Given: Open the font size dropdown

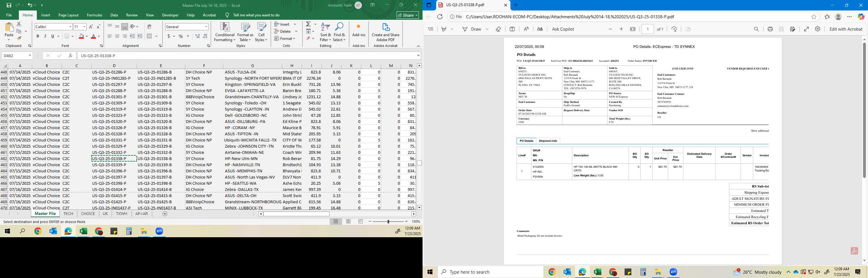Looking at the screenshot, I should click(x=84, y=27).
